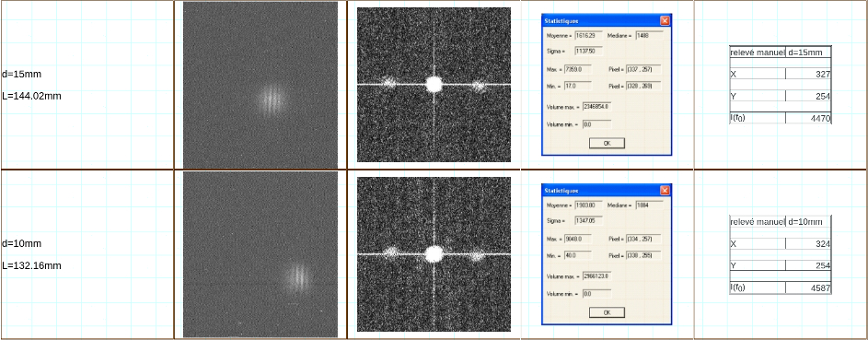Select the cell containing L=144.02mm
Viewport: 868px width, 340px height.
(31, 96)
